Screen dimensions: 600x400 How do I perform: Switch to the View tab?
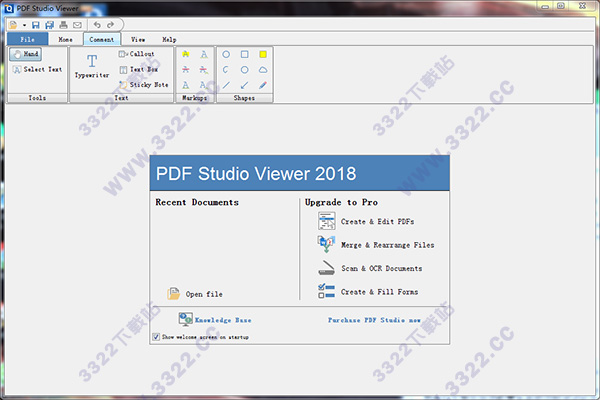pyautogui.click(x=138, y=39)
